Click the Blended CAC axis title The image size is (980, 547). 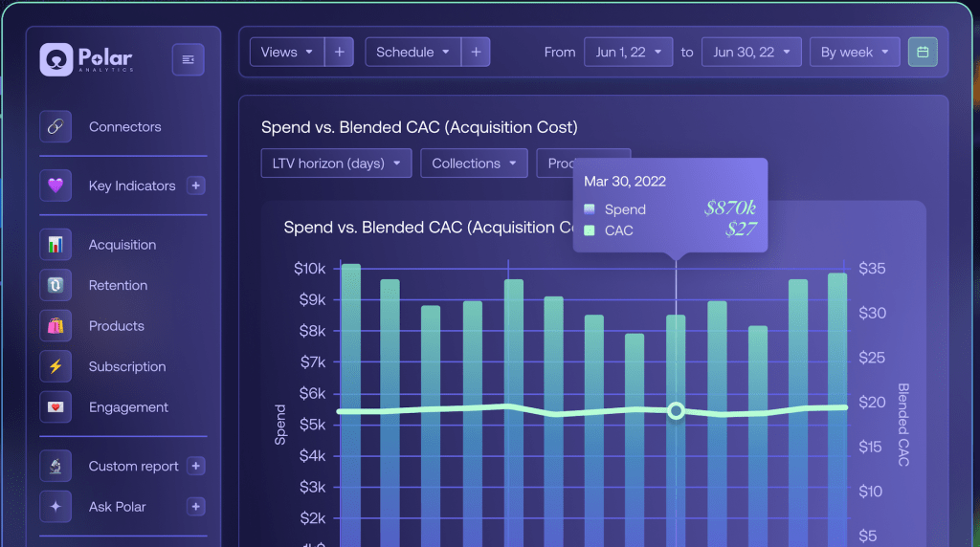pos(903,425)
